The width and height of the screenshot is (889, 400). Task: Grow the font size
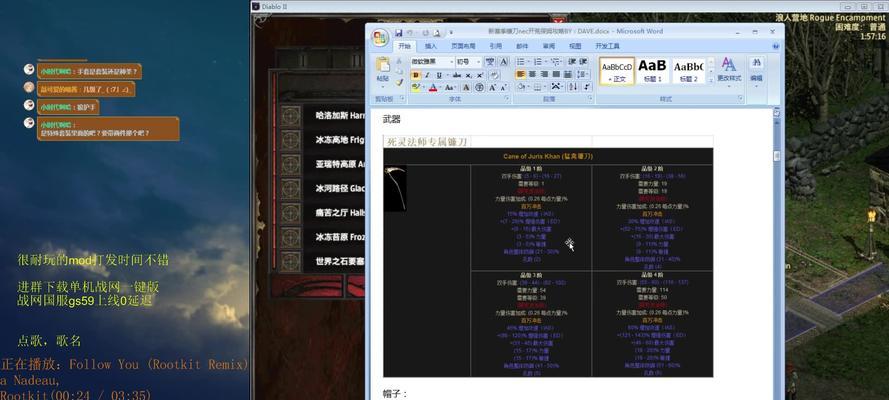click(492, 87)
